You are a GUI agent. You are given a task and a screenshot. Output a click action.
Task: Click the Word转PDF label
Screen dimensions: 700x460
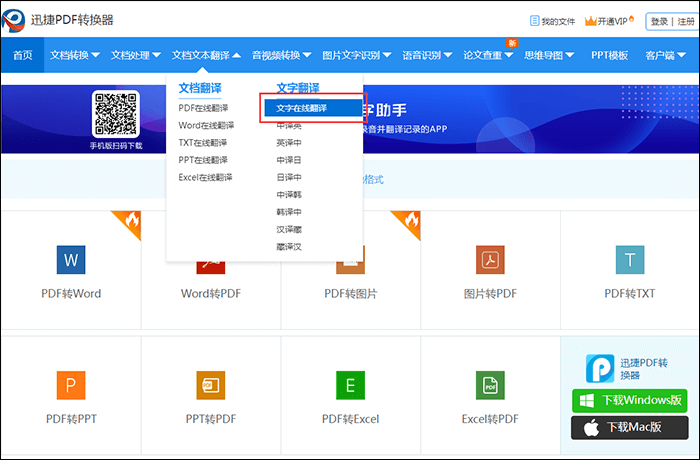[x=211, y=293]
